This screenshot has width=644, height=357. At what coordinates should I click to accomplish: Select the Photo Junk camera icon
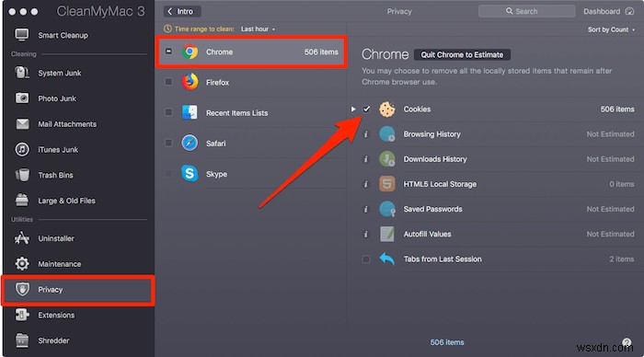[22, 98]
